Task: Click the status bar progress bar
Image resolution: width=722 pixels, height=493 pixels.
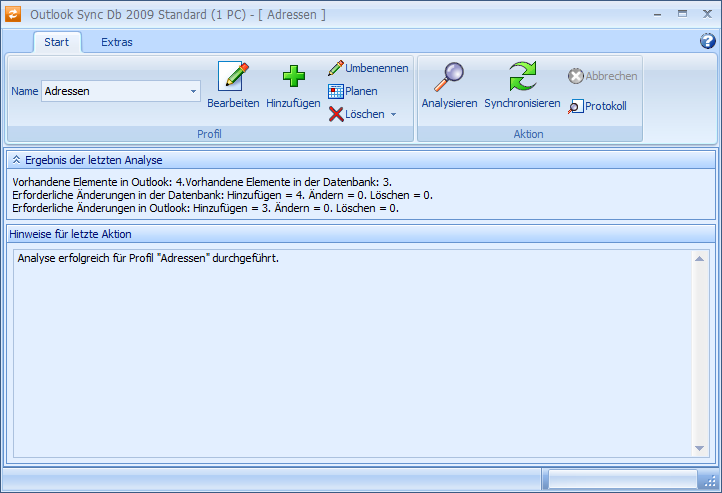Action: [x=622, y=479]
